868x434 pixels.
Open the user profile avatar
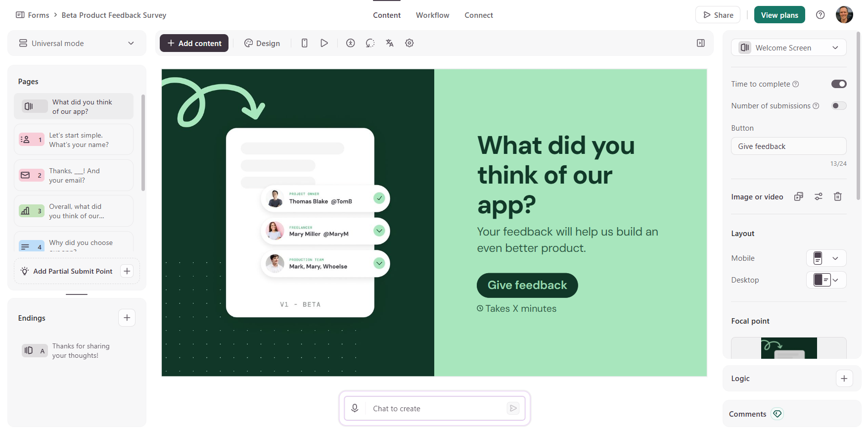(x=844, y=15)
